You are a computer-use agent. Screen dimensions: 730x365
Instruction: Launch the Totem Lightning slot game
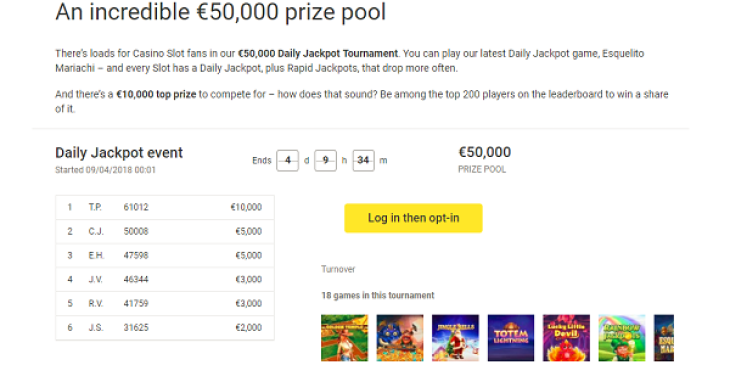(x=511, y=338)
